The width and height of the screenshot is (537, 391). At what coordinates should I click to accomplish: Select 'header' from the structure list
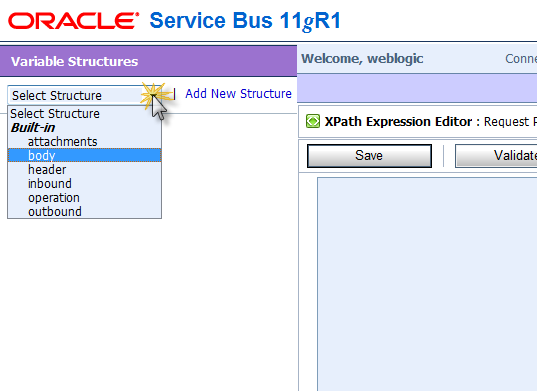click(x=84, y=169)
